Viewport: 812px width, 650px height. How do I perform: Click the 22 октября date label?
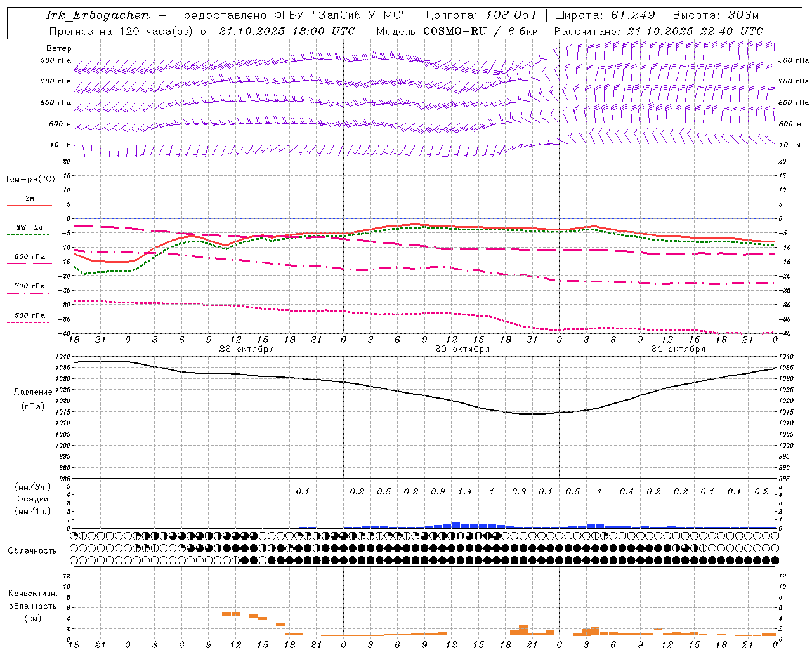coord(247,349)
